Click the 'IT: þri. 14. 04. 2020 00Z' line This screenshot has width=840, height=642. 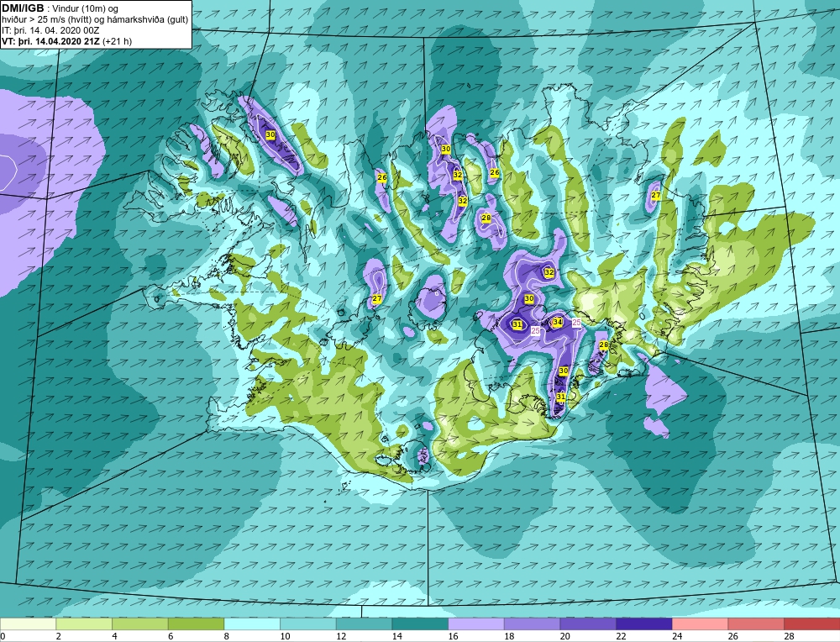click(x=50, y=30)
